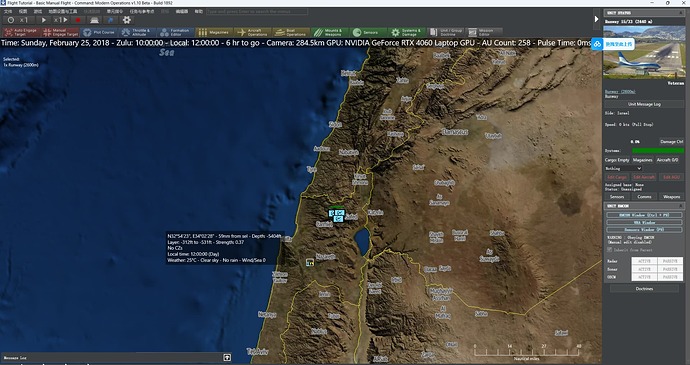Viewport: 690px width, 365px height.
Task: Open the first menu bar item (文件)
Action: [x=8, y=11]
